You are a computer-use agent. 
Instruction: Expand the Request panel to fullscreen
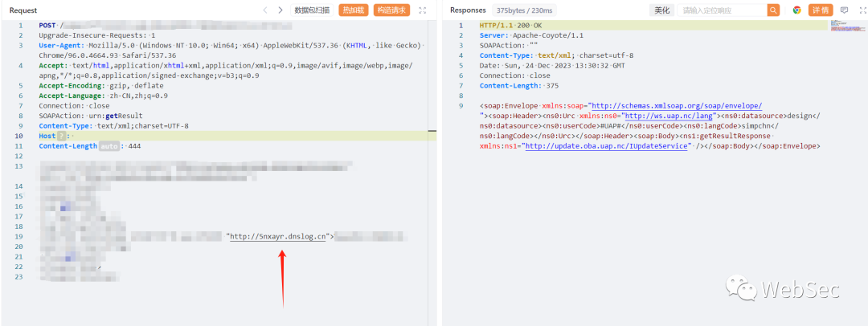point(423,10)
